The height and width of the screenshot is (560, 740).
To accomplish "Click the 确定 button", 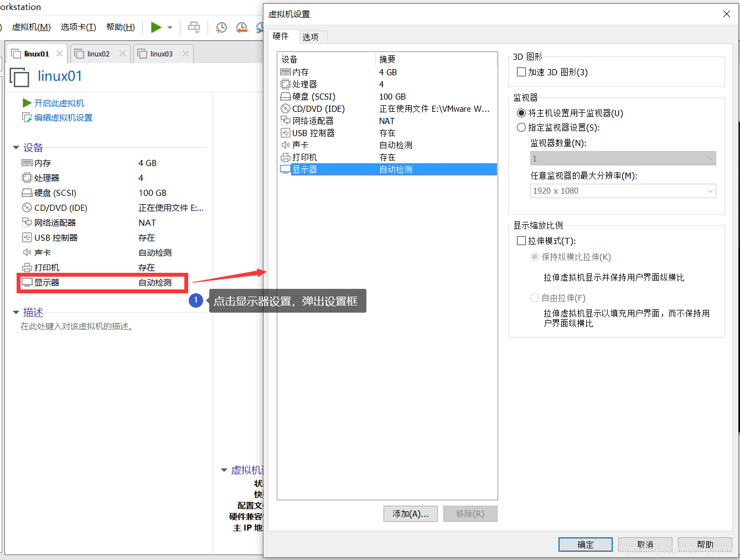I will pos(585,545).
